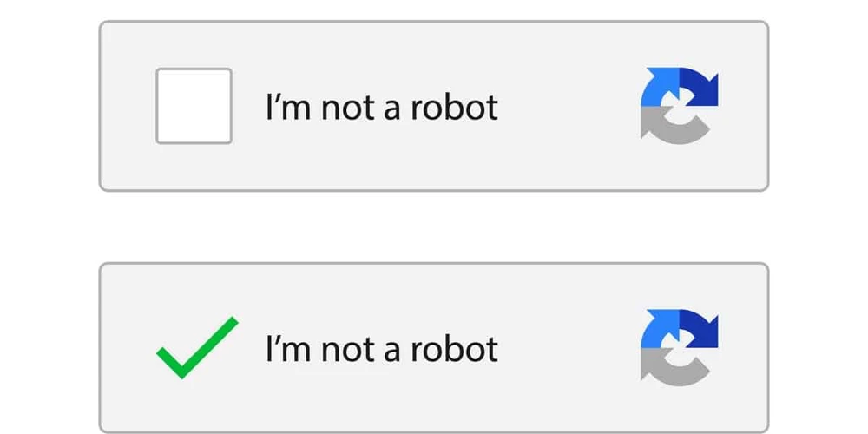Click the green checkmark in the verified box

(196, 347)
